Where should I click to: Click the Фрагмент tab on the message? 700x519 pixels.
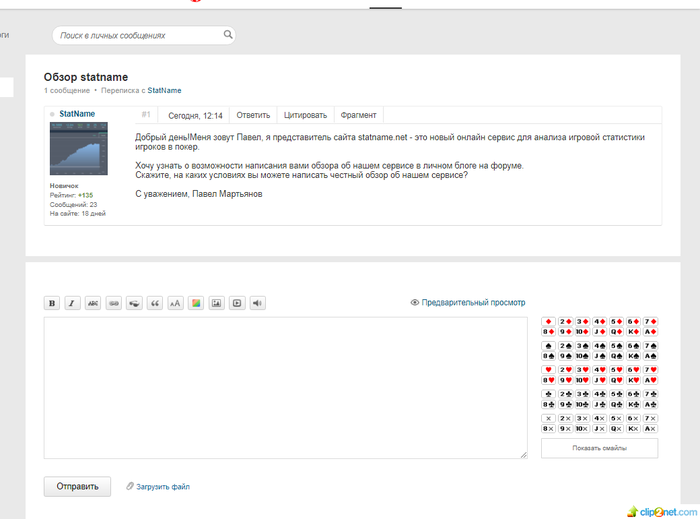coord(358,115)
